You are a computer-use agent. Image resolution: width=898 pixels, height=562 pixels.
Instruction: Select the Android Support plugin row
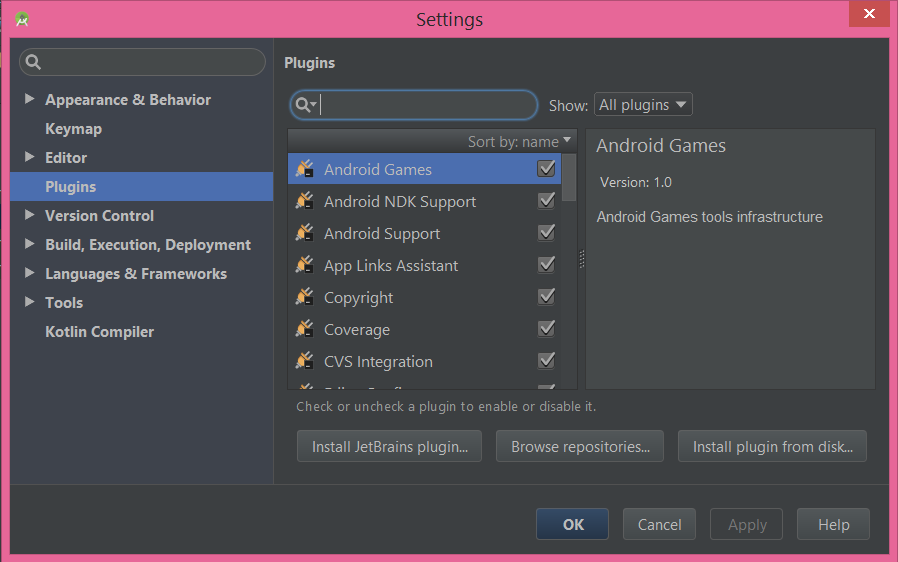click(424, 233)
